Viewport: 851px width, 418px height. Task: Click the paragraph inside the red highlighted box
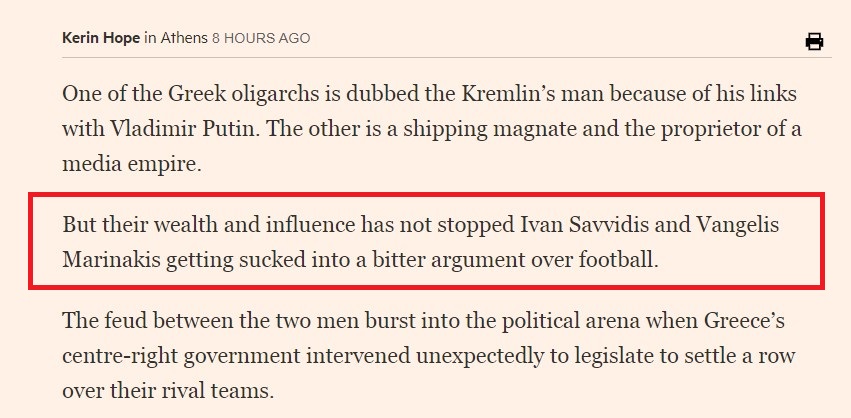coord(421,242)
